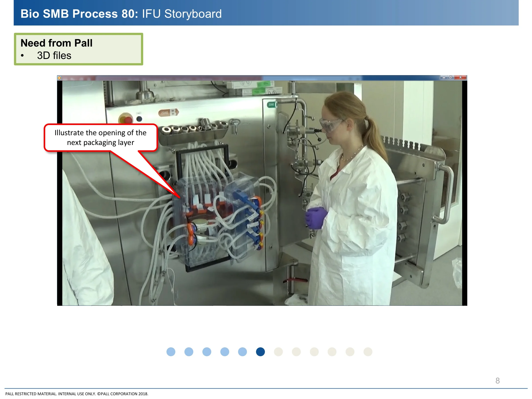Select the first light-blue progress dot
Image resolution: width=532 pixels, height=399 pixels.
[x=171, y=352]
